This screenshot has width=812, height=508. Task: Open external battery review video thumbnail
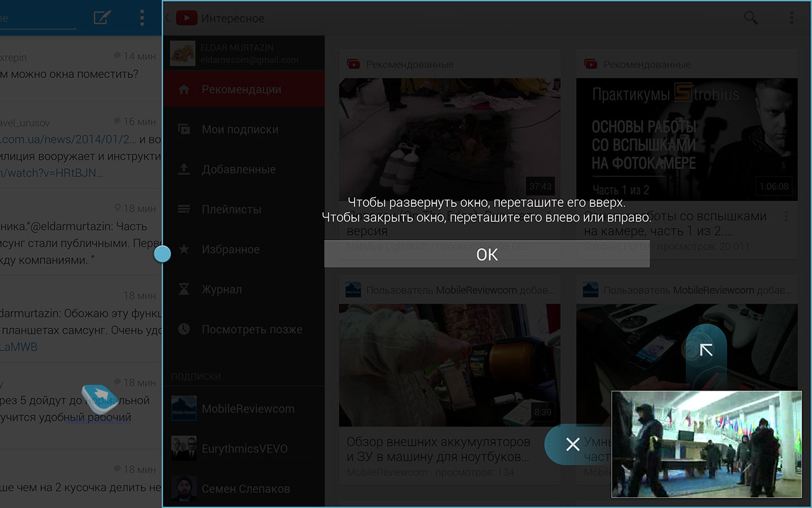(x=450, y=365)
